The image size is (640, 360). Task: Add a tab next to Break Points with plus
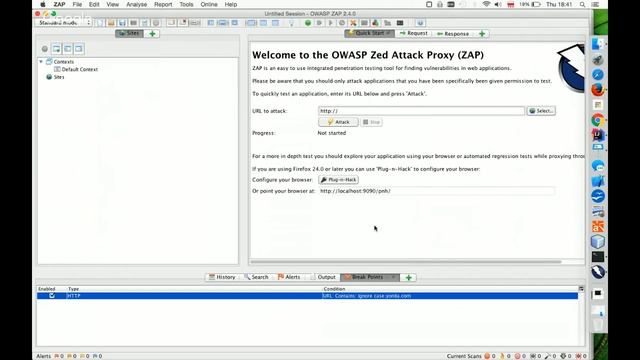tap(409, 278)
